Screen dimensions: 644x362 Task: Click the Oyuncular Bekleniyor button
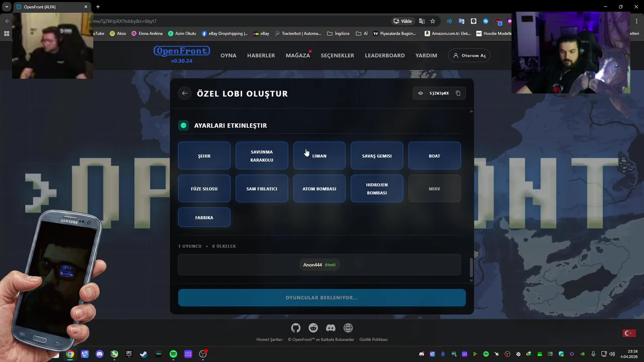point(322,298)
